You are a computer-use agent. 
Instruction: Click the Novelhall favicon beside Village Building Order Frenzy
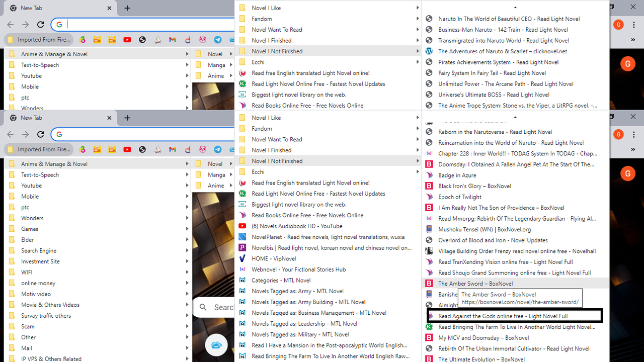coord(429,251)
